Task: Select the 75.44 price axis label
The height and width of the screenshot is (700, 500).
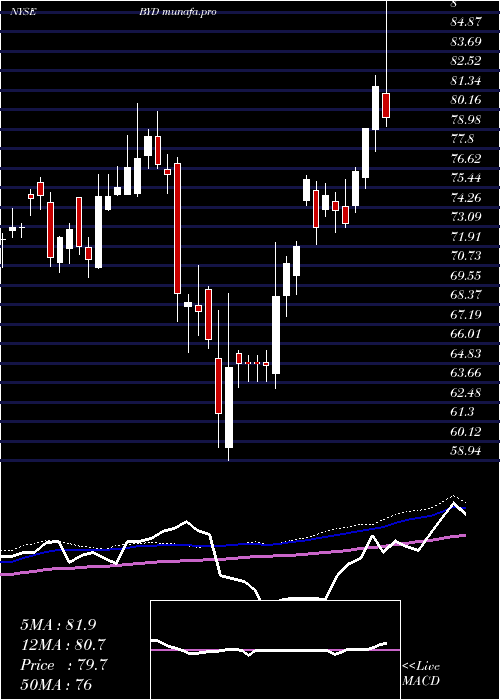Action: 466,178
